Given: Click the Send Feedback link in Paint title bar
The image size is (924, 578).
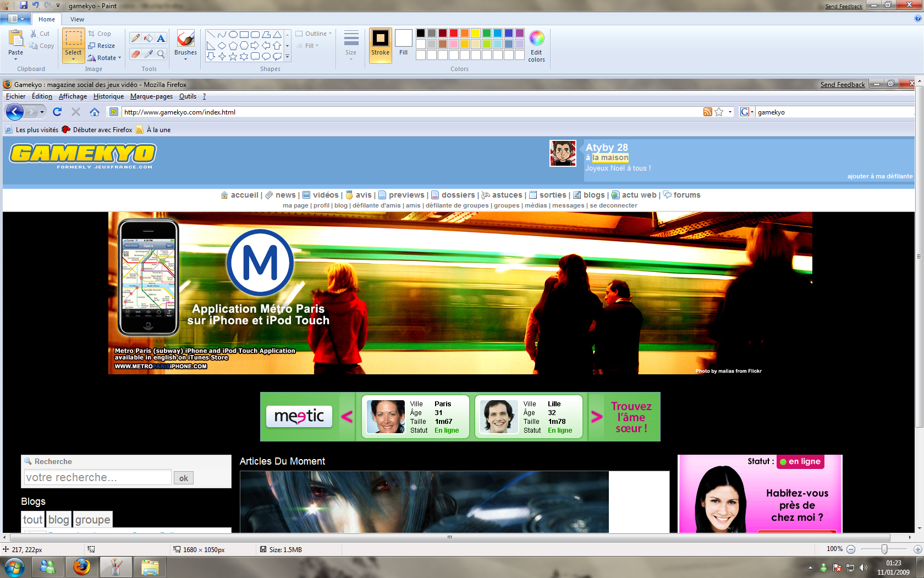Looking at the screenshot, I should (844, 7).
